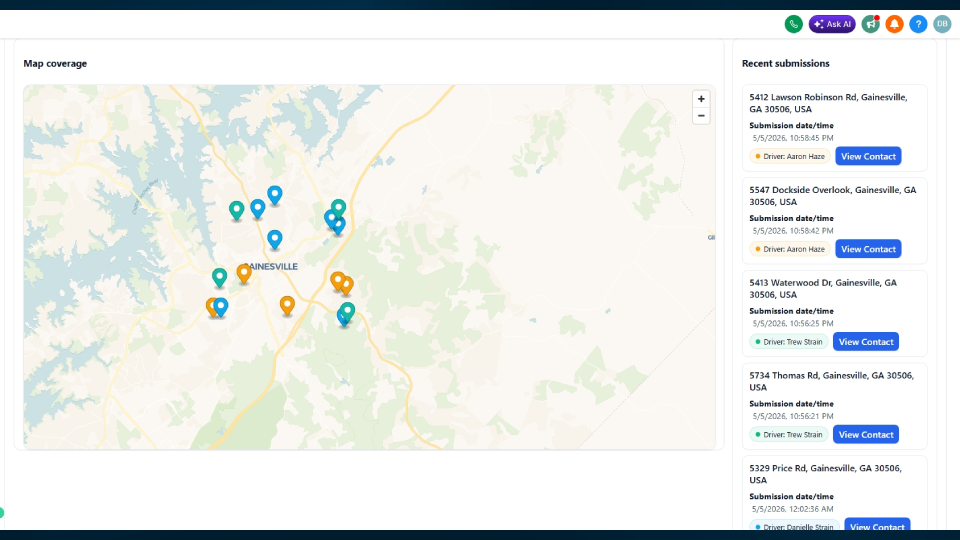960x540 pixels.
Task: Zoom out on the map with minus
Action: [x=701, y=116]
